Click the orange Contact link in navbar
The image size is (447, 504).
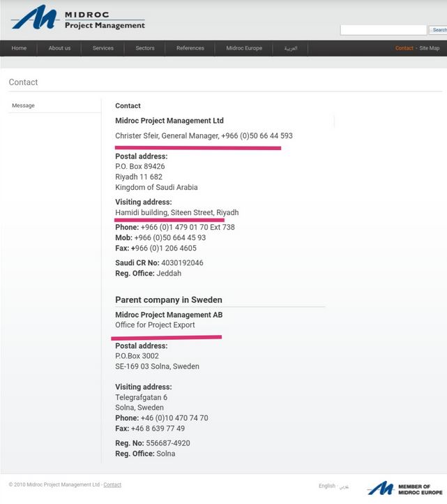(x=404, y=48)
